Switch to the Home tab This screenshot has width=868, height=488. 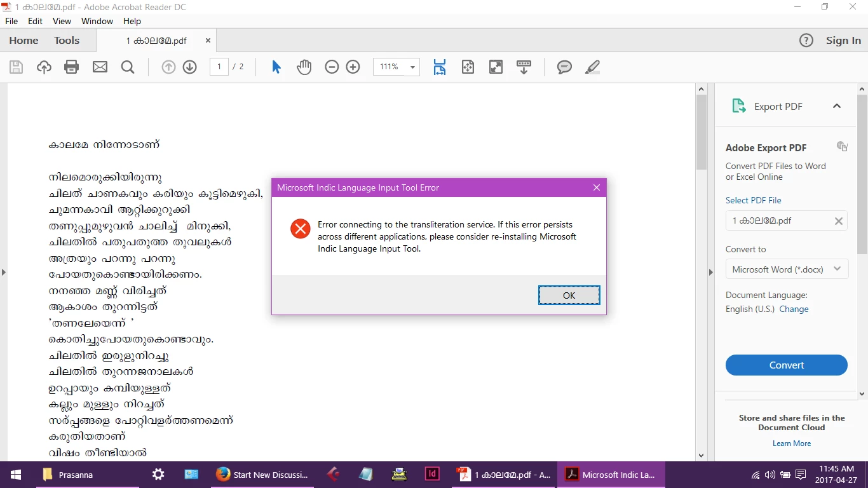pyautogui.click(x=24, y=40)
